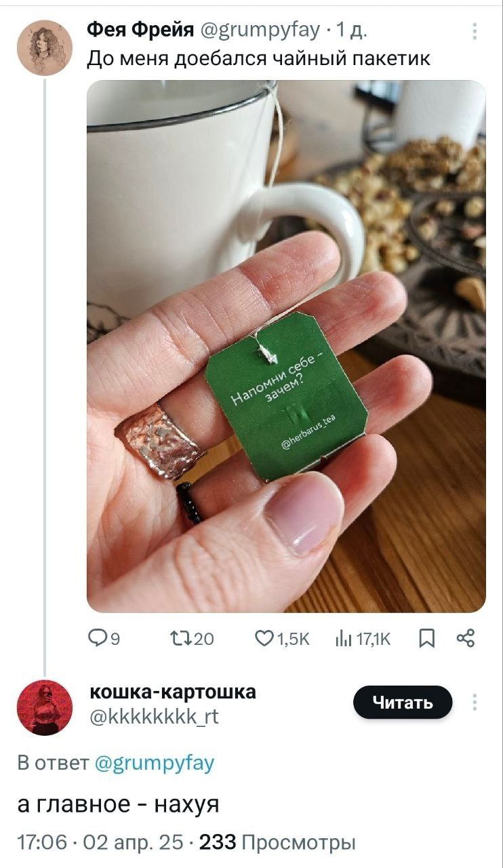The width and height of the screenshot is (503, 868).
Task: Like the post by Фея Фрейя
Action: (262, 638)
